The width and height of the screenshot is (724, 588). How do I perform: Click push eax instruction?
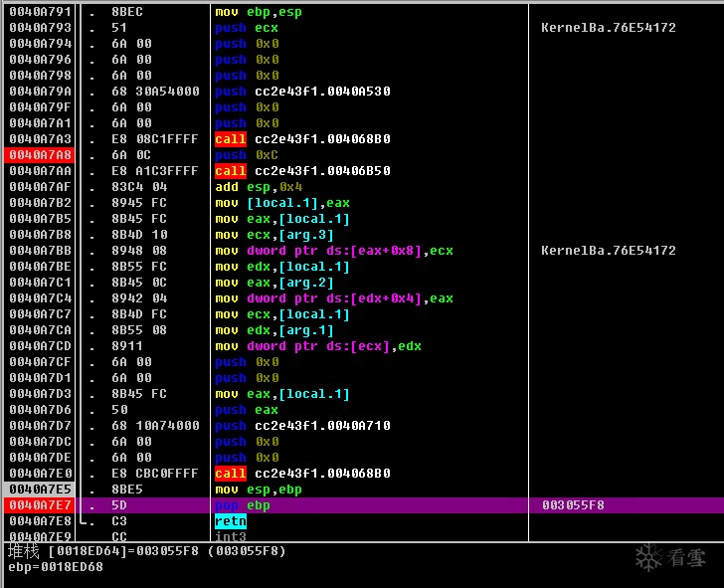[247, 410]
